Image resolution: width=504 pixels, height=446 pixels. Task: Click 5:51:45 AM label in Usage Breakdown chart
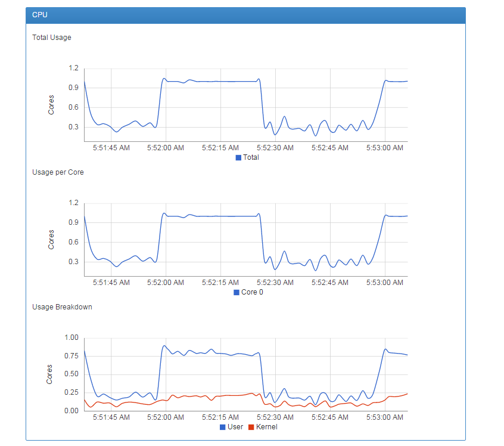coord(111,418)
